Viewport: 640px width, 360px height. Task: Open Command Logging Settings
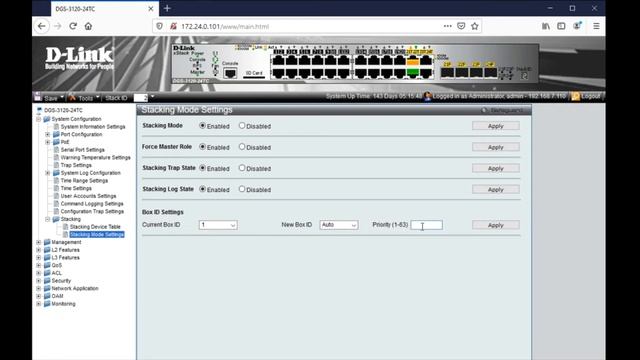click(x=92, y=204)
